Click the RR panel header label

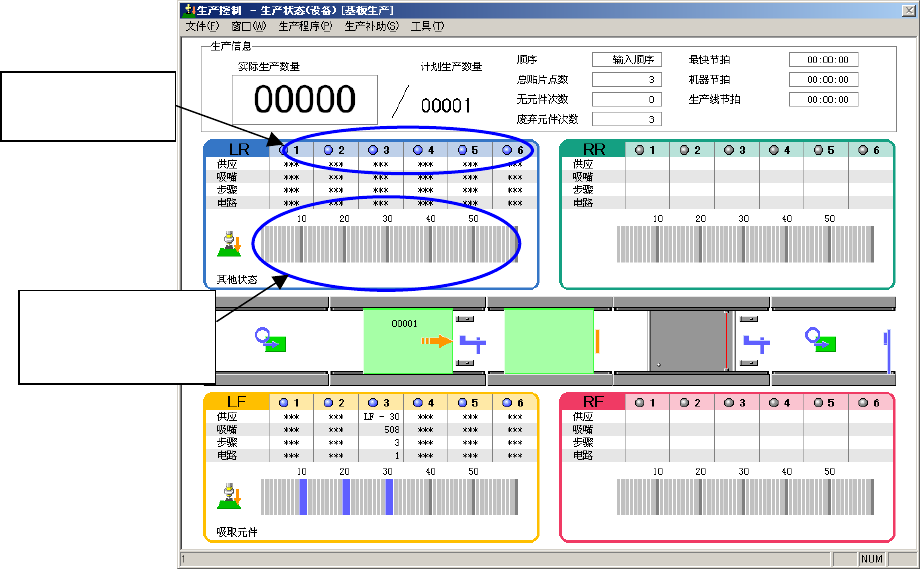(594, 150)
